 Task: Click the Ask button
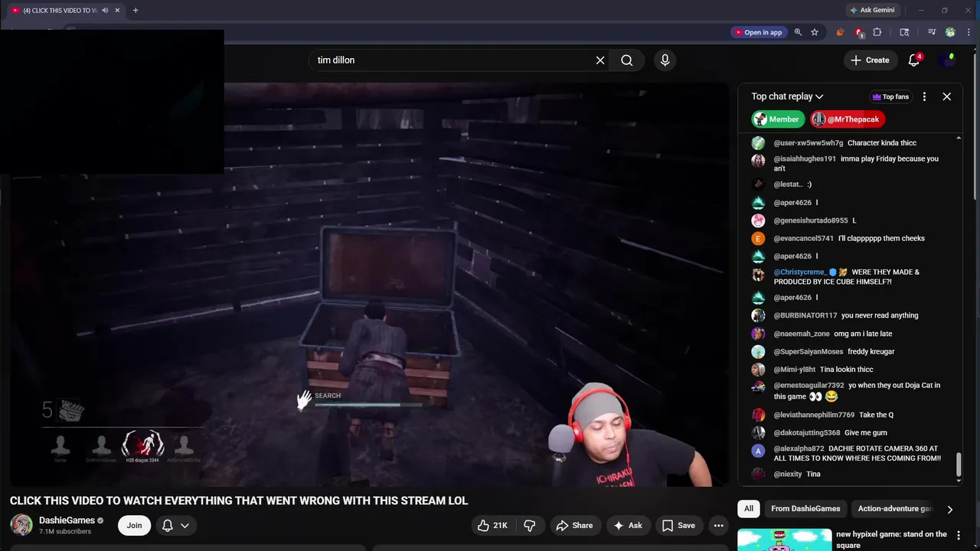pyautogui.click(x=627, y=525)
